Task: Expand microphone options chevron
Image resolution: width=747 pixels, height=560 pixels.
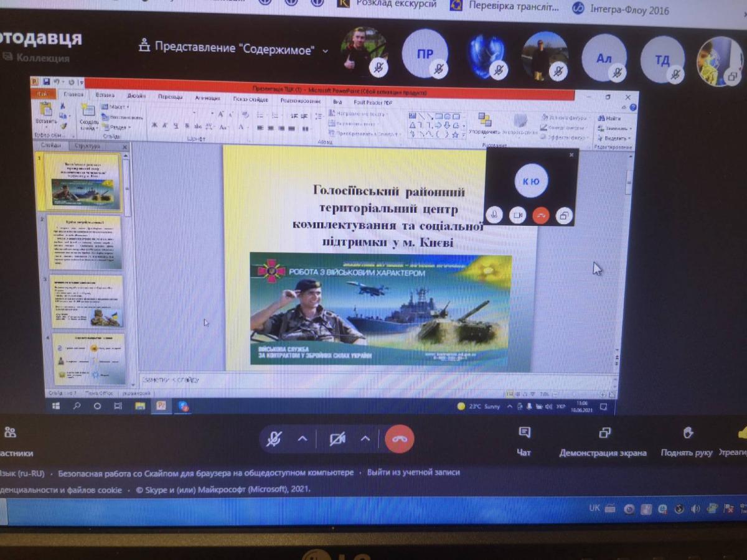Action: [x=303, y=439]
